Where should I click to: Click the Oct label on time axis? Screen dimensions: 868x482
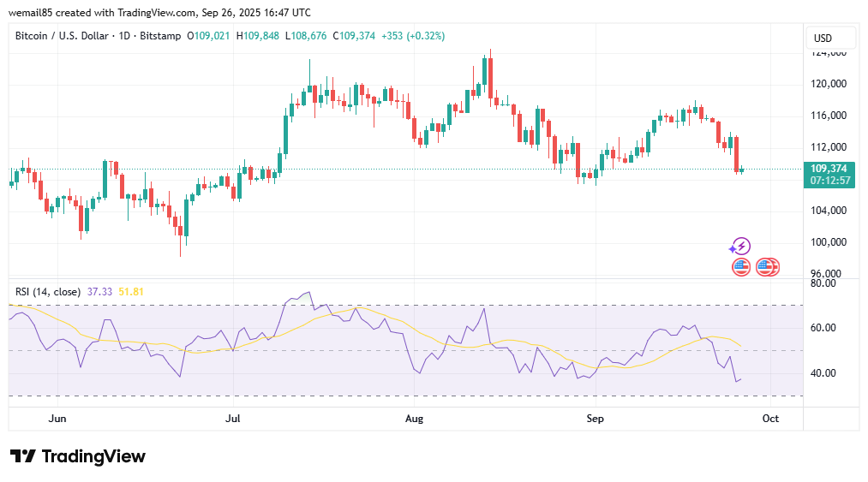pos(770,419)
